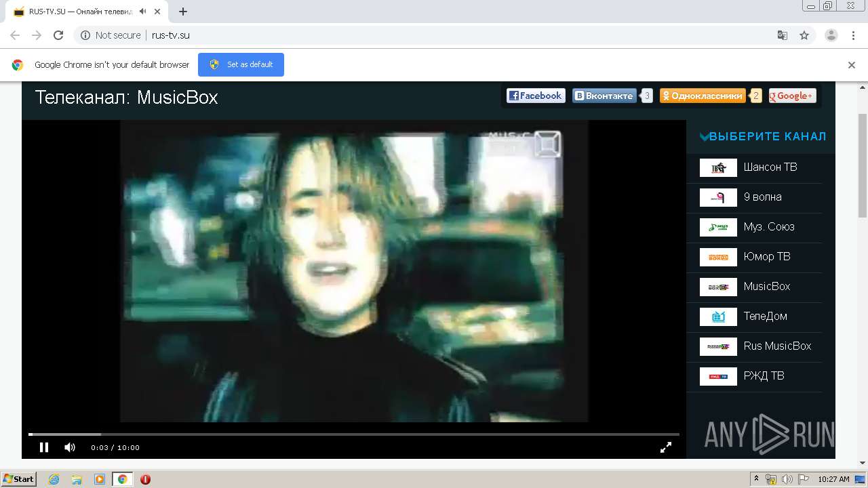Viewport: 868px width, 488px height.
Task: Share on Google+ button
Action: pyautogui.click(x=792, y=96)
